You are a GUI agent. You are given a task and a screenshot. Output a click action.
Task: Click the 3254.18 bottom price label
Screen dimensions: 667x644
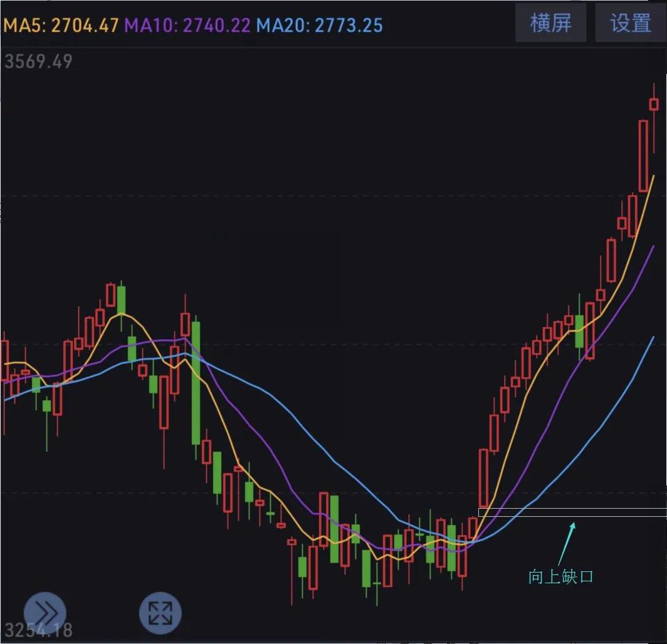click(x=39, y=630)
